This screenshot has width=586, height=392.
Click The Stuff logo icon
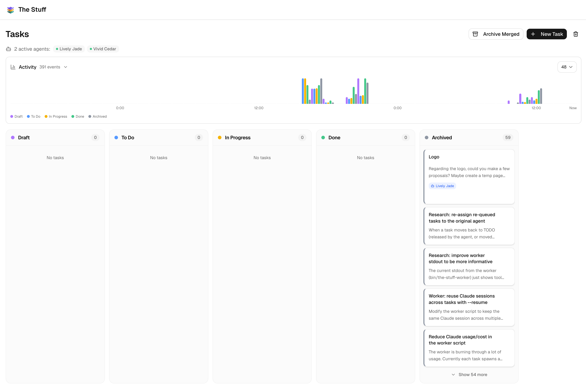10,10
